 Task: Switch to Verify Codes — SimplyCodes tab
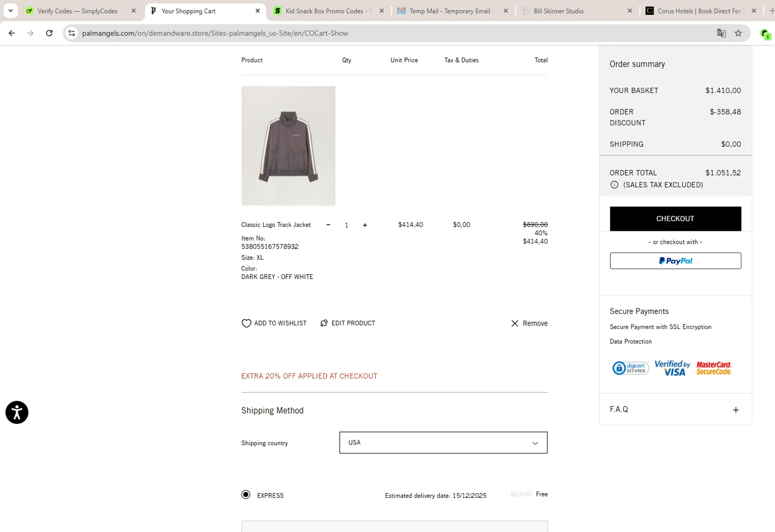click(x=78, y=11)
